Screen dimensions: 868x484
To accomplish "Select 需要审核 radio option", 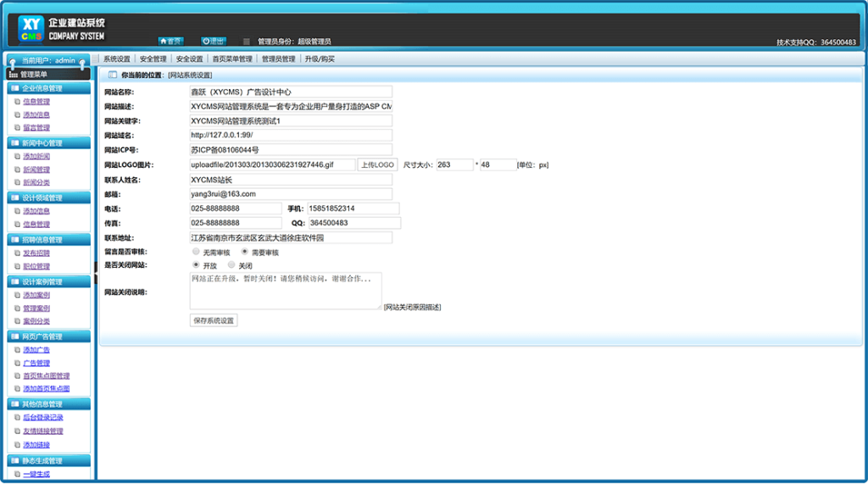I will 245,252.
